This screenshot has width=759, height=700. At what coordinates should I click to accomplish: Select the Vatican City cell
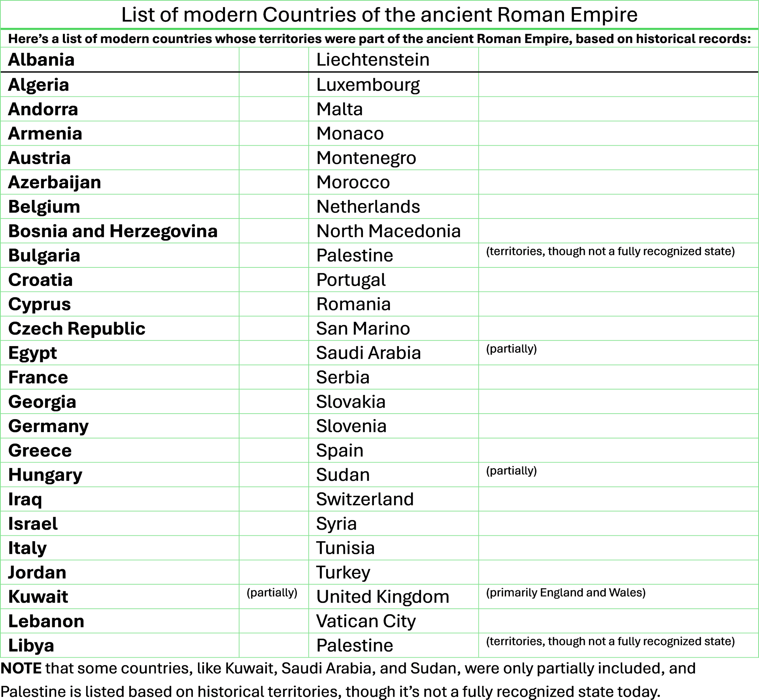[366, 621]
